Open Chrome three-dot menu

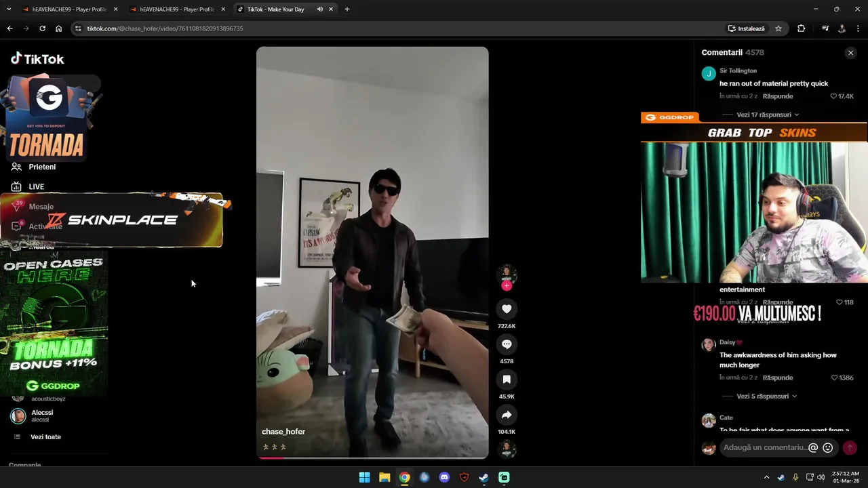point(859,28)
